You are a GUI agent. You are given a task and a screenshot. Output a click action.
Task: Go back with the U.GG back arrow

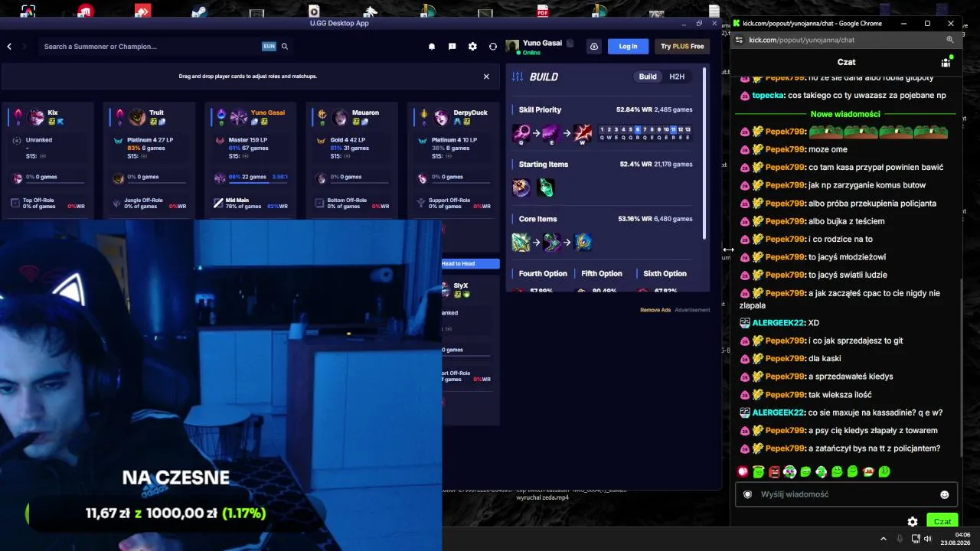(x=9, y=47)
